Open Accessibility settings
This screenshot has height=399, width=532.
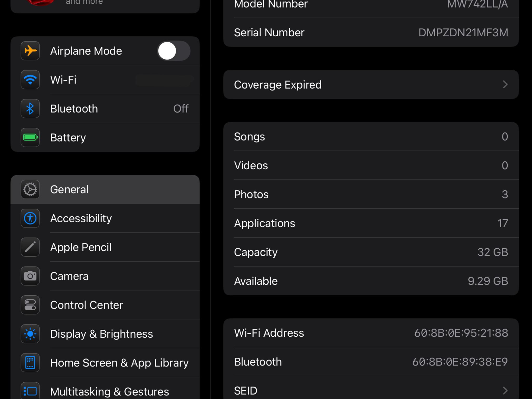(105, 218)
